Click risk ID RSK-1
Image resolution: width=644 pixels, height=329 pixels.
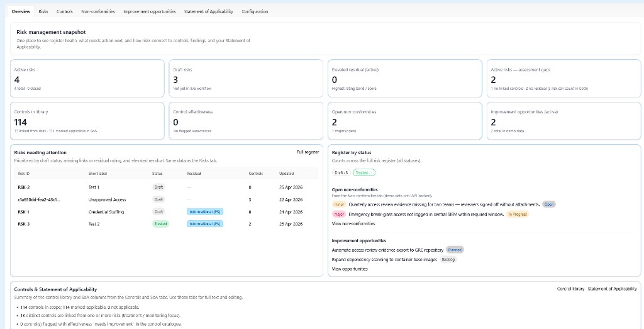24,212
